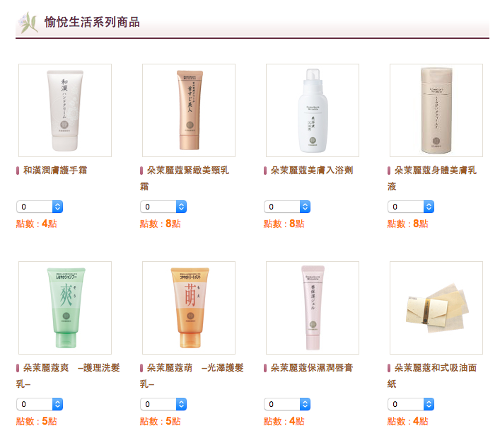
Task: Open the 朵茉麗蔻身體美膚乳液 product image
Action: pyautogui.click(x=436, y=110)
